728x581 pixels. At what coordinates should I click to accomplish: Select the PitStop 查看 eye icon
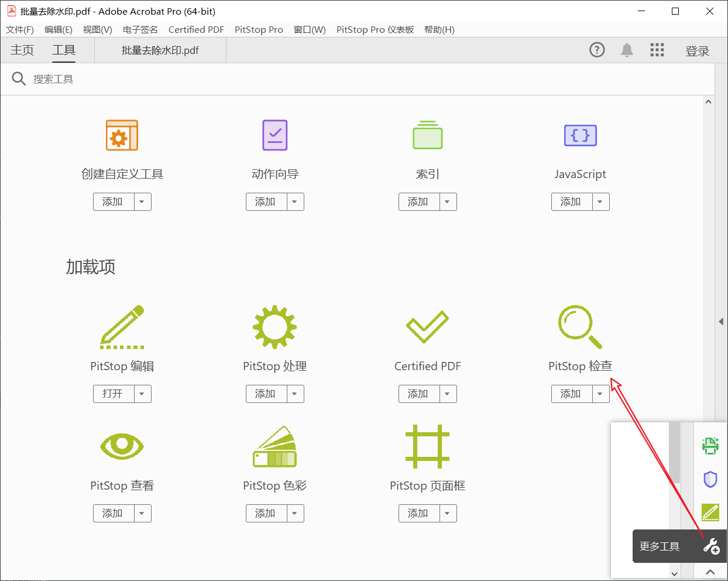[122, 446]
